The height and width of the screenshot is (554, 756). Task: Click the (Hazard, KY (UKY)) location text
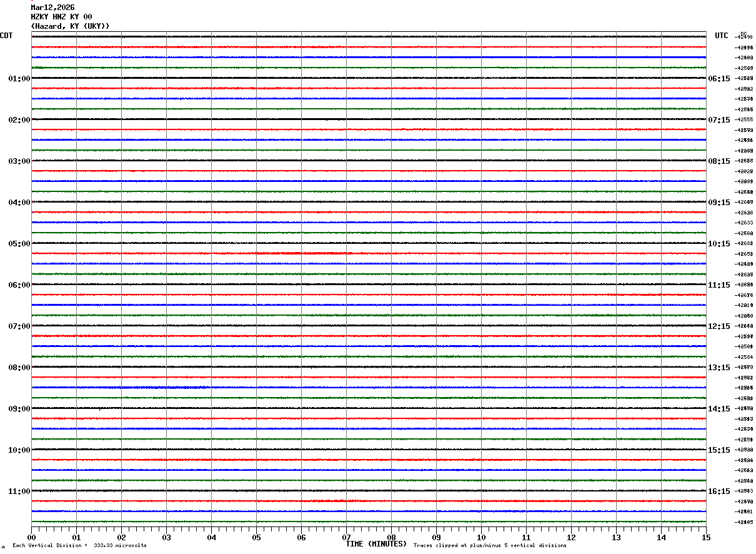tap(70, 26)
